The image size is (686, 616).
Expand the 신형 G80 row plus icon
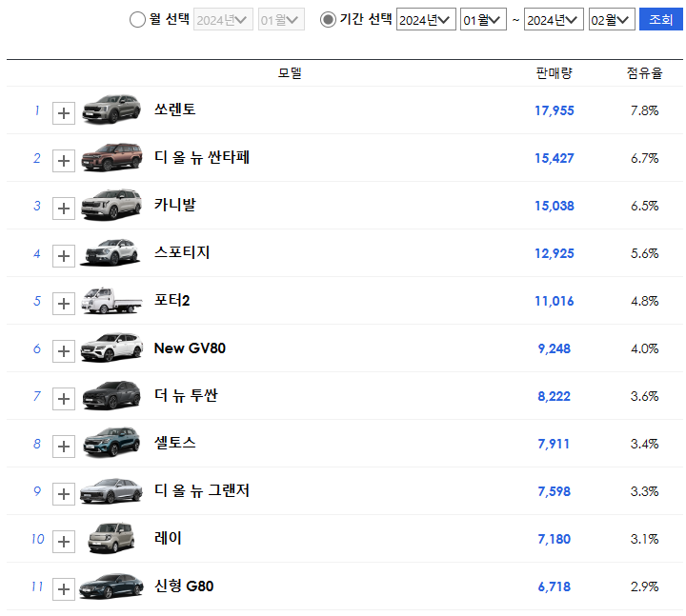click(64, 589)
